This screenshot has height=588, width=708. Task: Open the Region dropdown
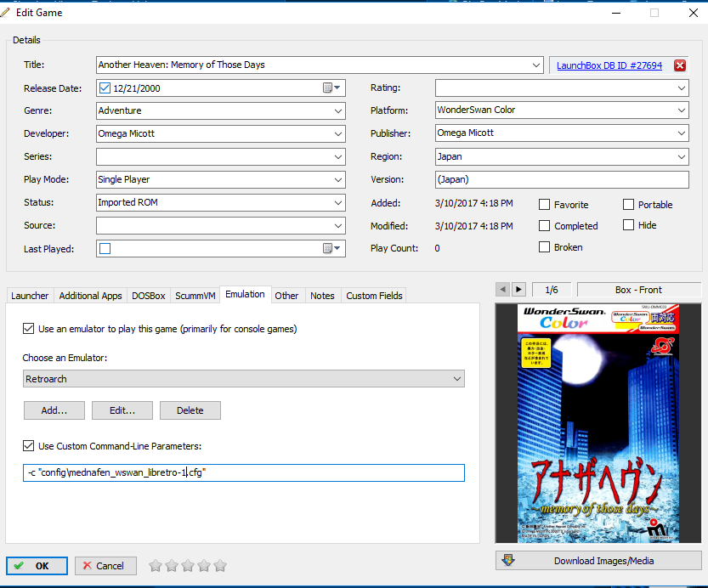[682, 156]
